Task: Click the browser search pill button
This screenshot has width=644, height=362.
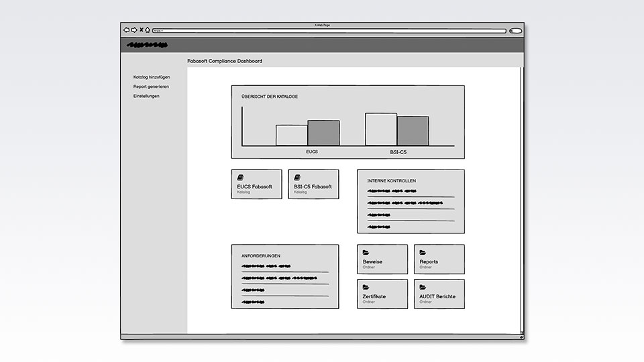Action: click(515, 31)
